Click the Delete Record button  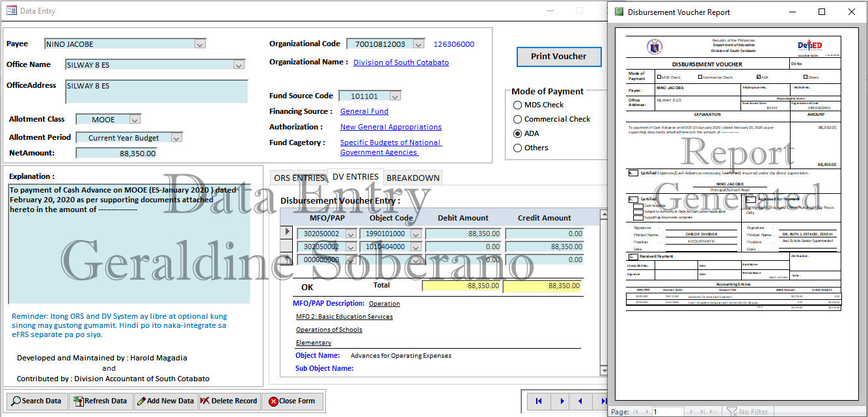[229, 401]
